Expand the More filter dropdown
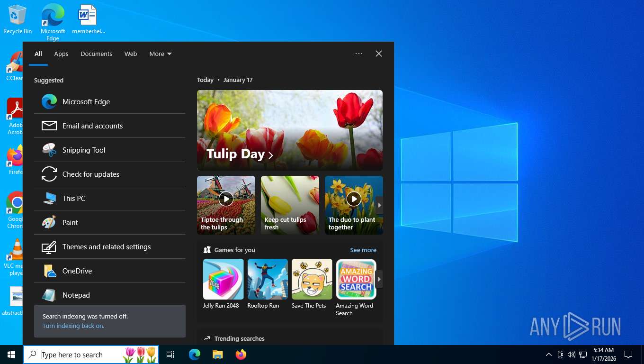Viewport: 644px width, 364px height. click(161, 54)
